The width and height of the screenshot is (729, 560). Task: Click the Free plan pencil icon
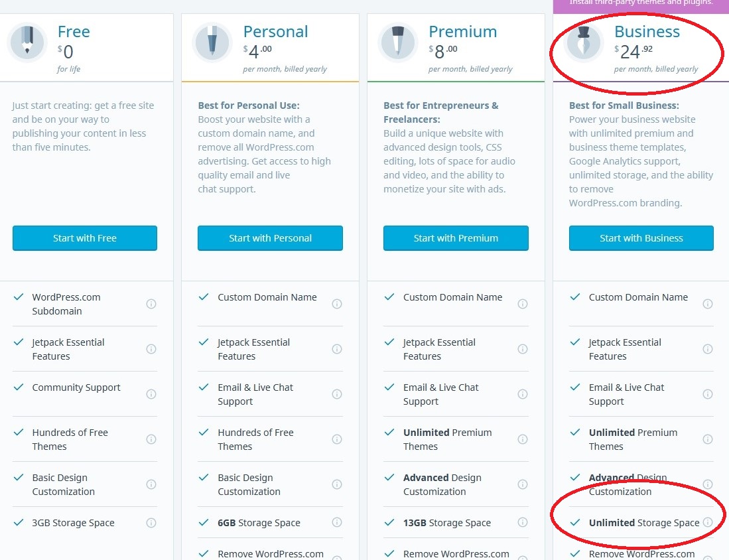coord(27,42)
